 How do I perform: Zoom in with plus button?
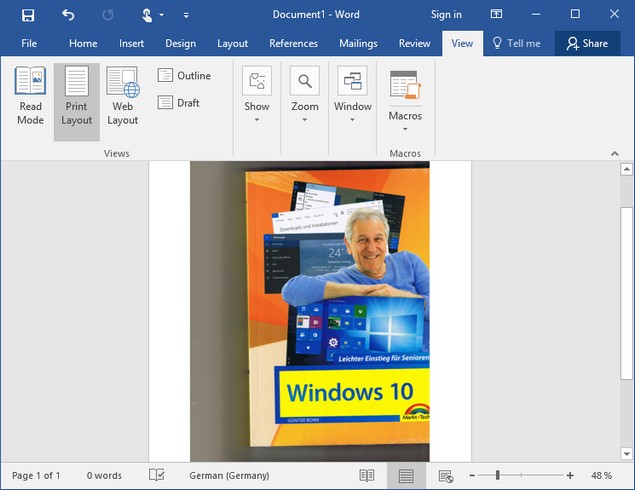(x=570, y=475)
